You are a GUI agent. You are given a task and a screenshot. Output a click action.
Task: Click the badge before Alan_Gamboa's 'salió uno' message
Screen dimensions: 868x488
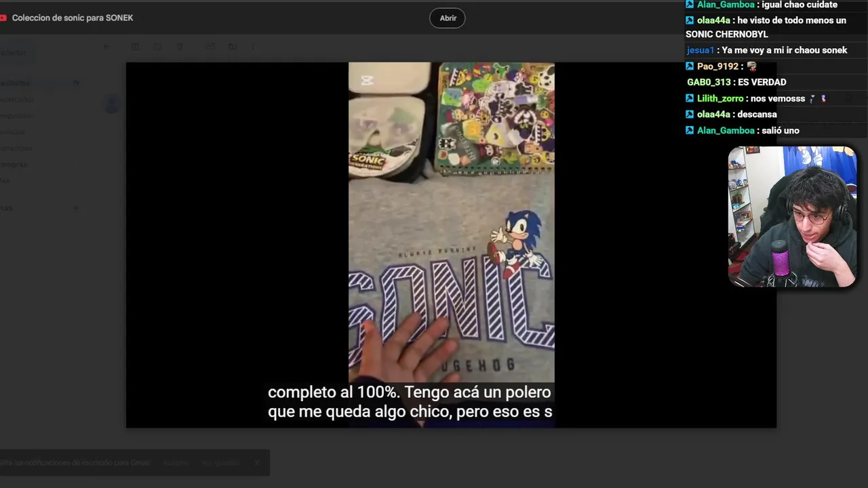[x=690, y=130]
